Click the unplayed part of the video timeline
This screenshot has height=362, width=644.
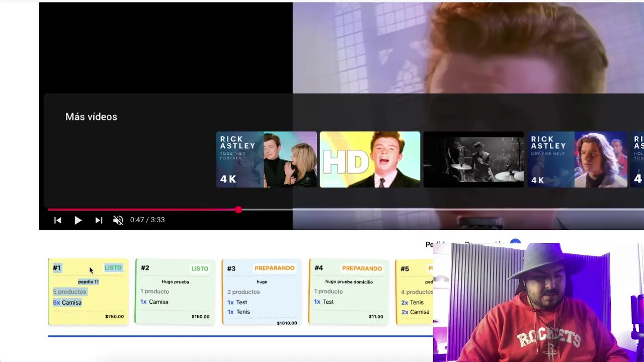pos(443,210)
